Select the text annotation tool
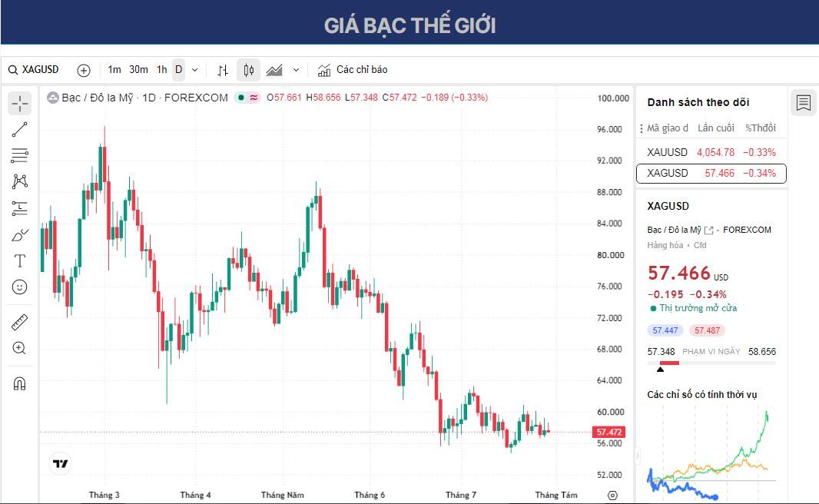 tap(20, 260)
